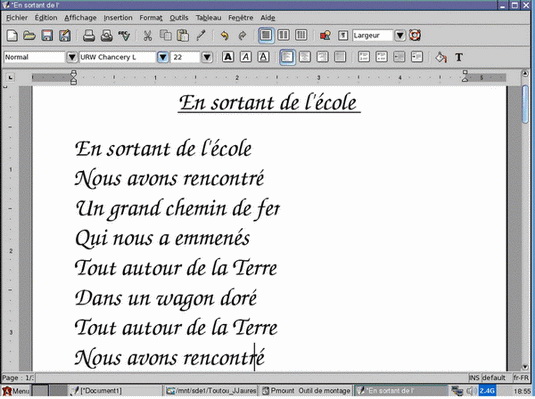This screenshot has width=535, height=399.
Task: Paste from clipboard with the paste icon
Action: tap(183, 35)
